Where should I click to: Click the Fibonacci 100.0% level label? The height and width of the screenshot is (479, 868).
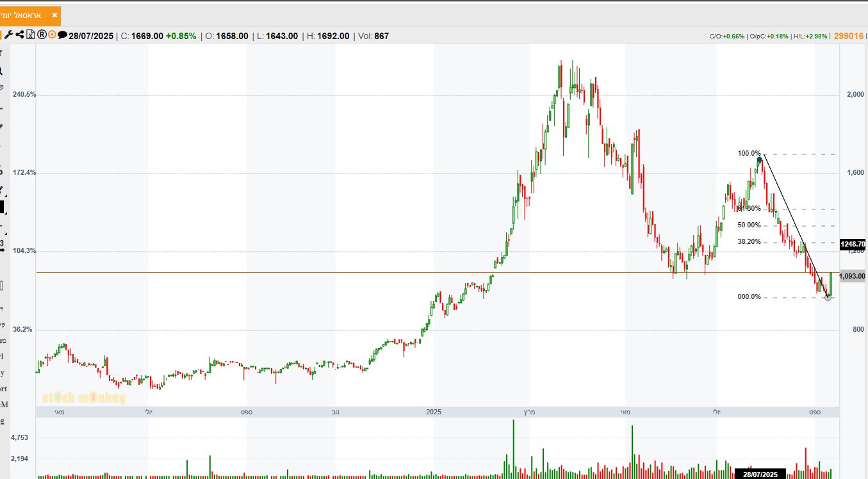coord(749,154)
